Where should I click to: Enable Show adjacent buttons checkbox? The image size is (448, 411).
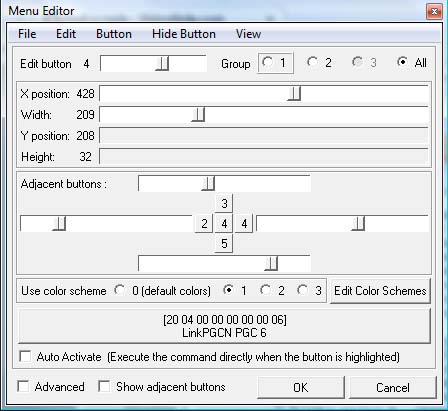pyautogui.click(x=104, y=387)
